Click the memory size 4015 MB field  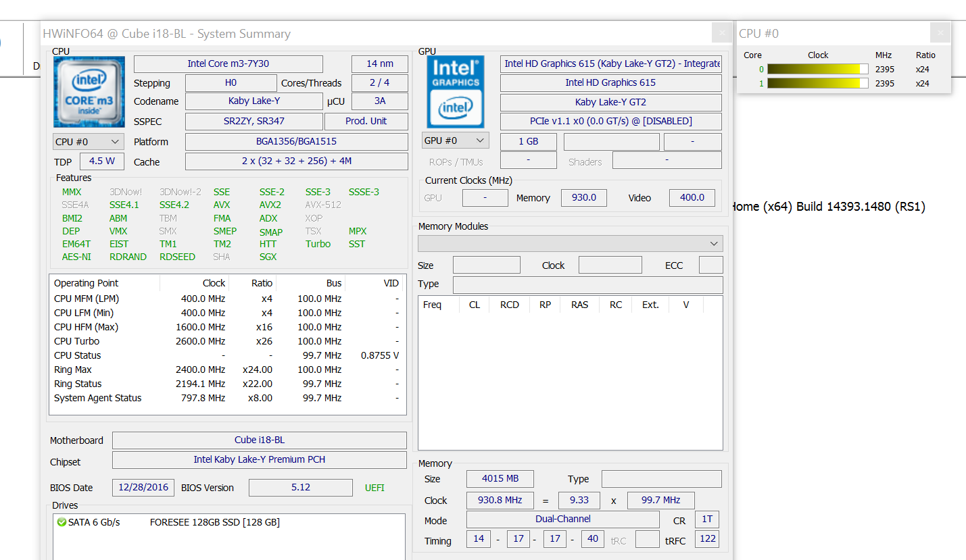click(500, 479)
